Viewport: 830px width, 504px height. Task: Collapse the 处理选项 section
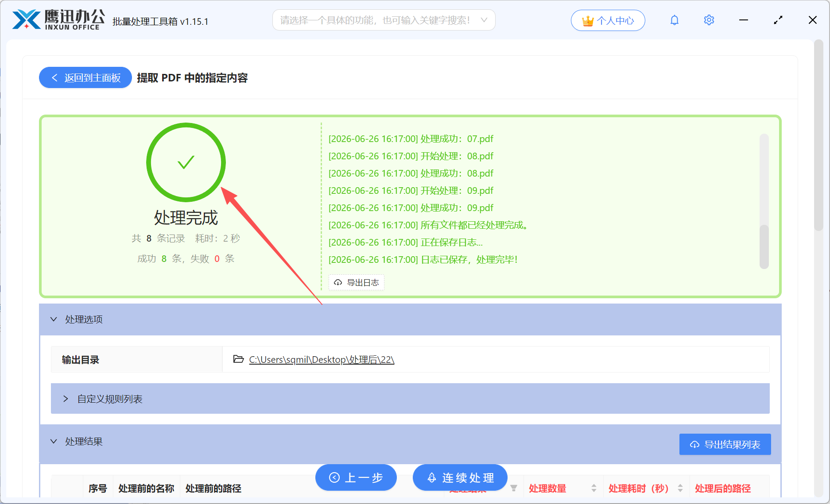[54, 319]
